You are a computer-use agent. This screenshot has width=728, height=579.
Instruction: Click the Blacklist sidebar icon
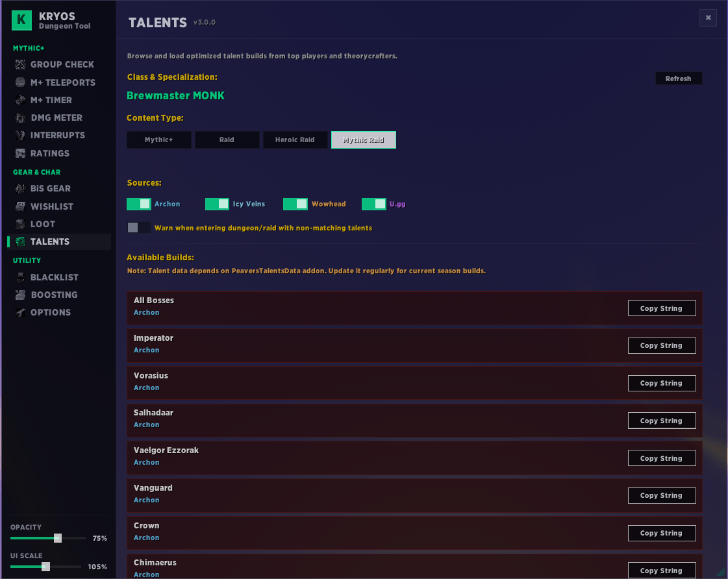click(20, 277)
